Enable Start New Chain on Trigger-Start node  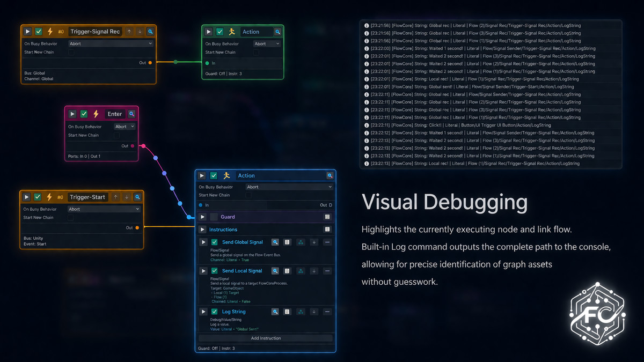tap(71, 218)
